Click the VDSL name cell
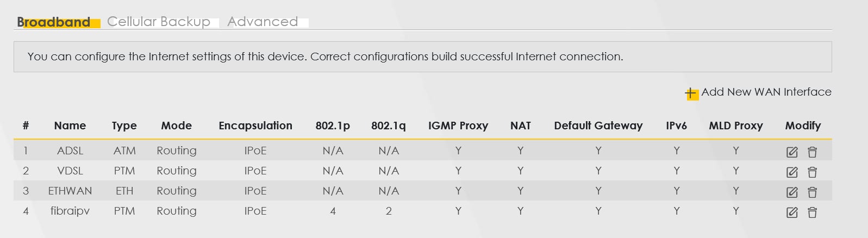The width and height of the screenshot is (868, 238). point(70,171)
